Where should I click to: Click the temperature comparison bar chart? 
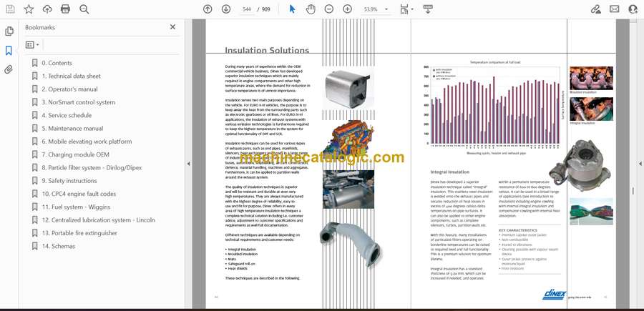(493, 107)
